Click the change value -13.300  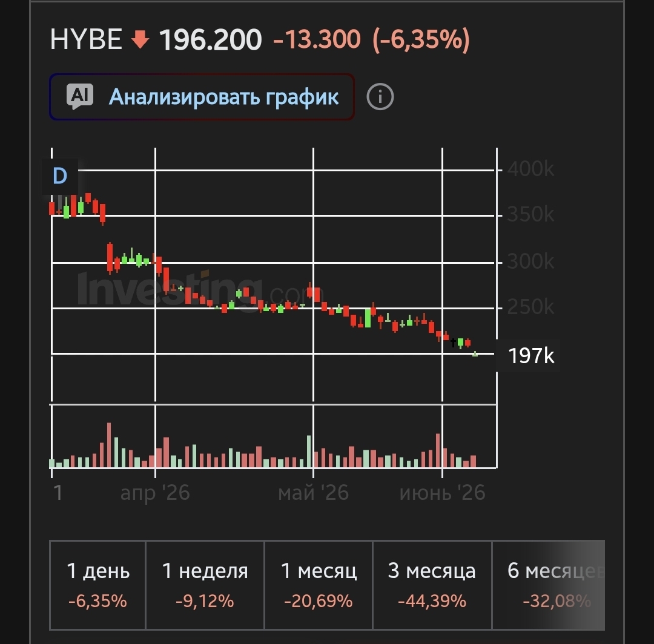pos(317,39)
